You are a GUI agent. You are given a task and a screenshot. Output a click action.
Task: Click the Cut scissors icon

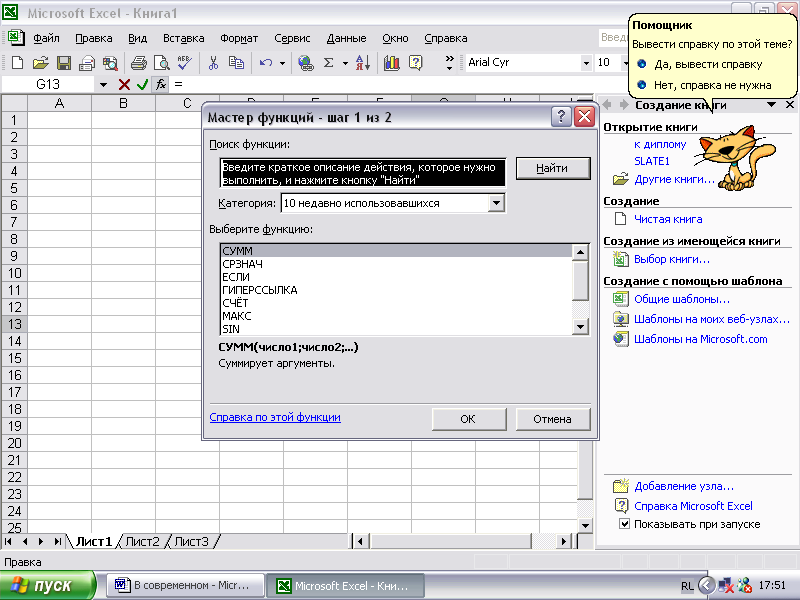(213, 62)
